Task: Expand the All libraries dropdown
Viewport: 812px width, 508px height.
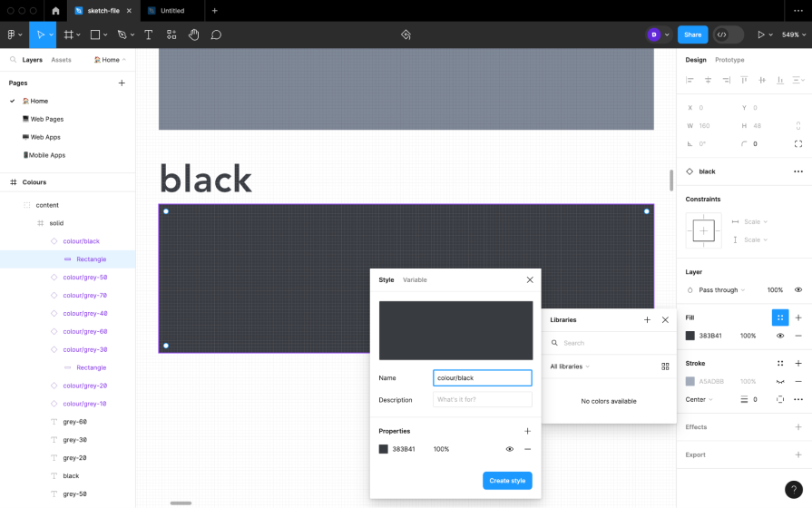Action: pyautogui.click(x=570, y=366)
